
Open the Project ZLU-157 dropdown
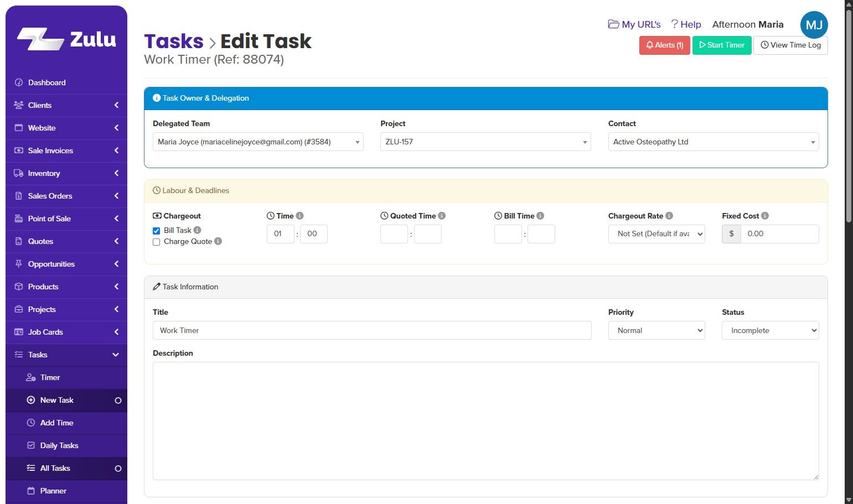click(x=485, y=142)
